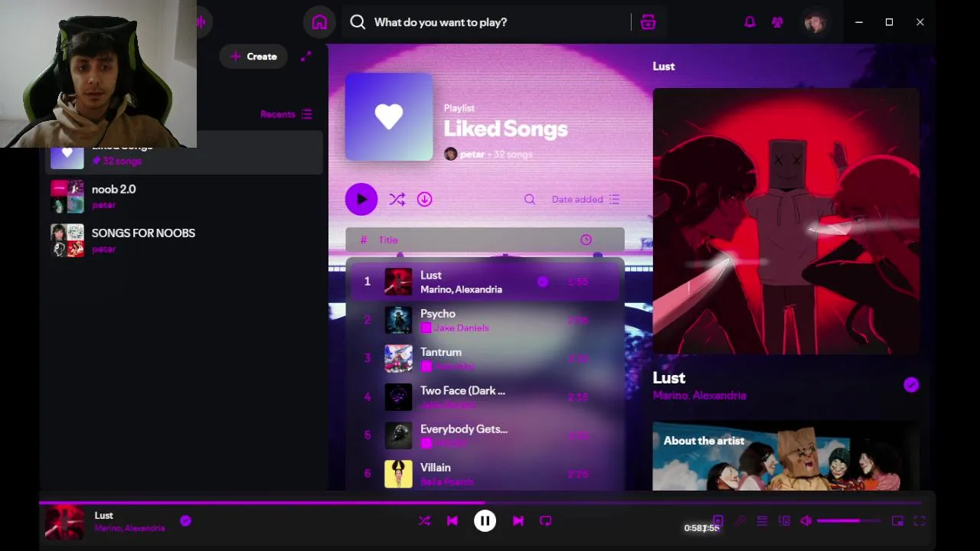
Task: Open Marino, Alexandria link in Now Playing panel
Action: click(x=699, y=396)
